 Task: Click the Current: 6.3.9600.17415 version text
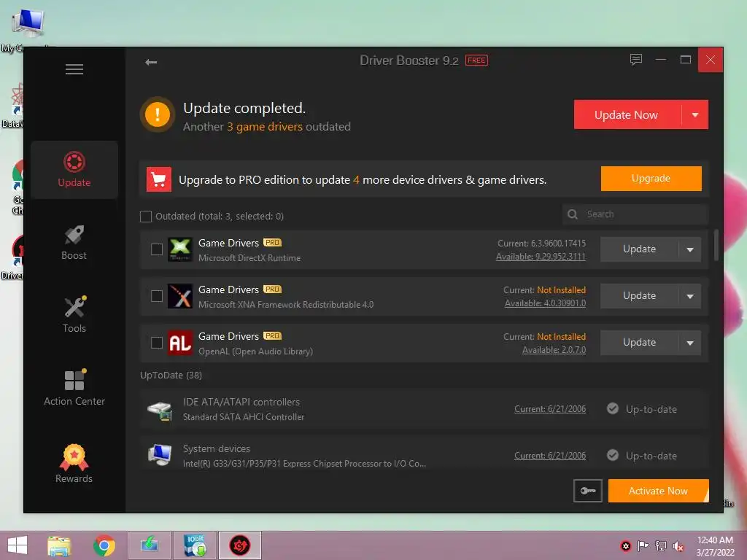[x=542, y=244]
